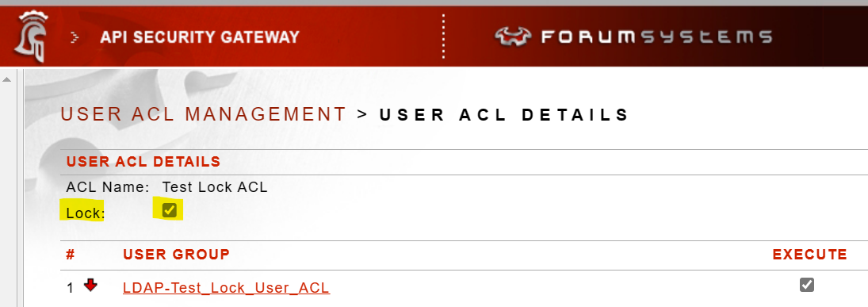Toggle the Lock checkbox
868x307 pixels.
point(170,210)
